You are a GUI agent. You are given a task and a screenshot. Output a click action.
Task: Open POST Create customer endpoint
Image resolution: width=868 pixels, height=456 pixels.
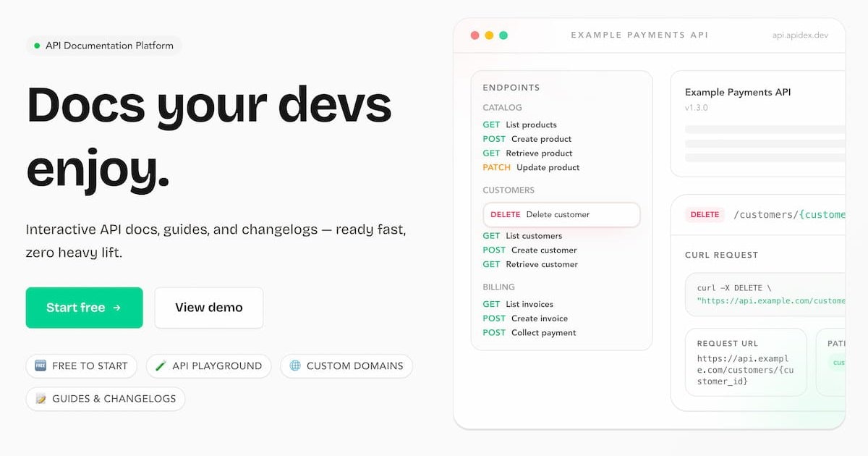[530, 250]
